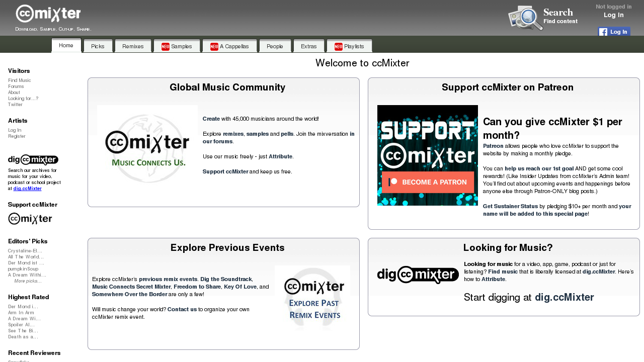Switch to the People tab
Screen dimensions: 644x362
coord(275,46)
